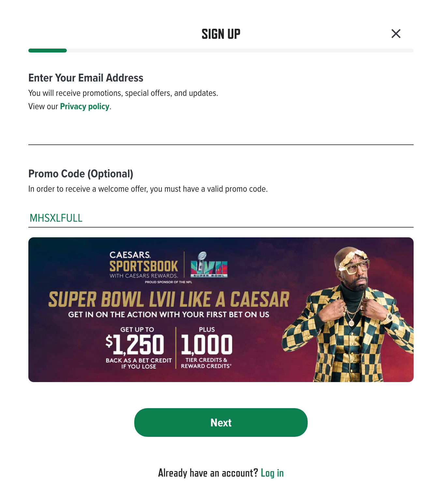
Task: Click the sign-up progress bar
Action: point(220,50)
